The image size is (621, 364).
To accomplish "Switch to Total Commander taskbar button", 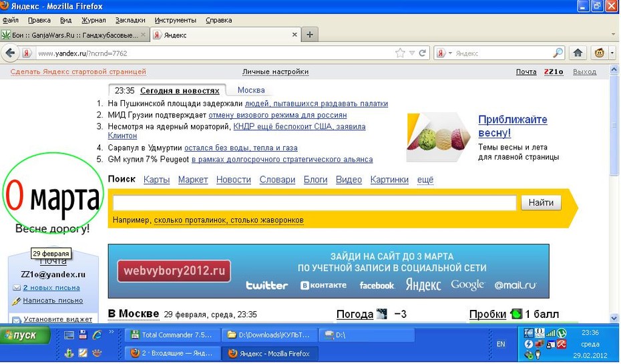I will (172, 335).
